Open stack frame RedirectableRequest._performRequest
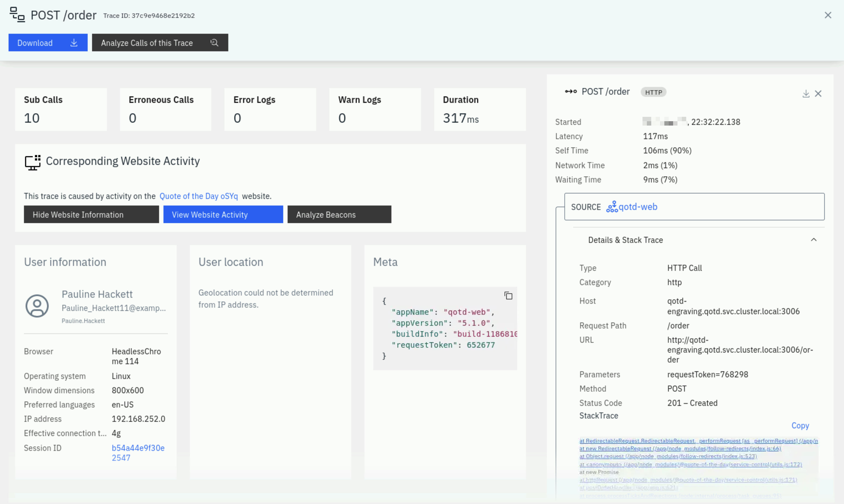 (x=699, y=440)
